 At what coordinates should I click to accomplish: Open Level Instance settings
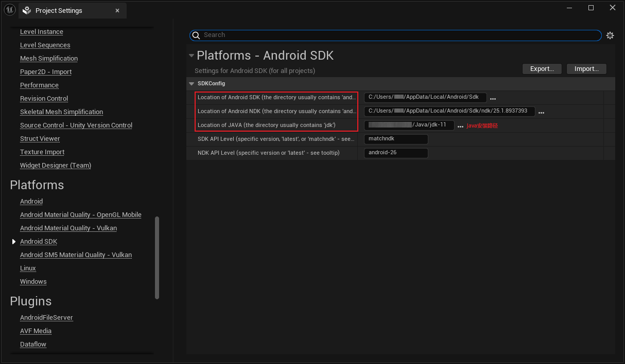coord(42,32)
